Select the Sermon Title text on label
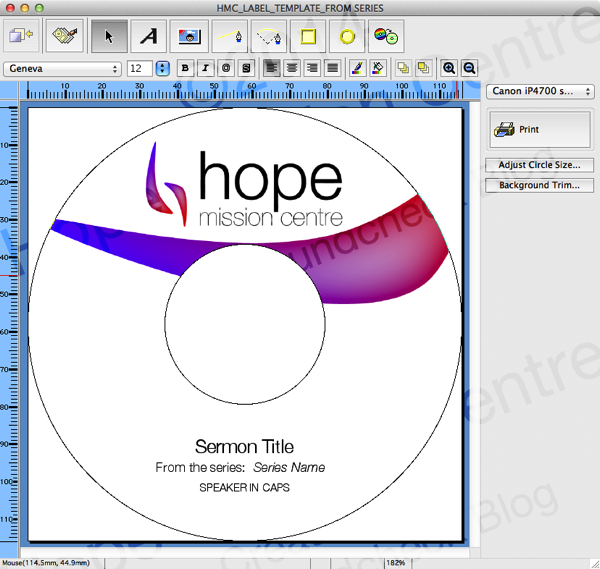Image resolution: width=600 pixels, height=569 pixels. click(x=245, y=447)
